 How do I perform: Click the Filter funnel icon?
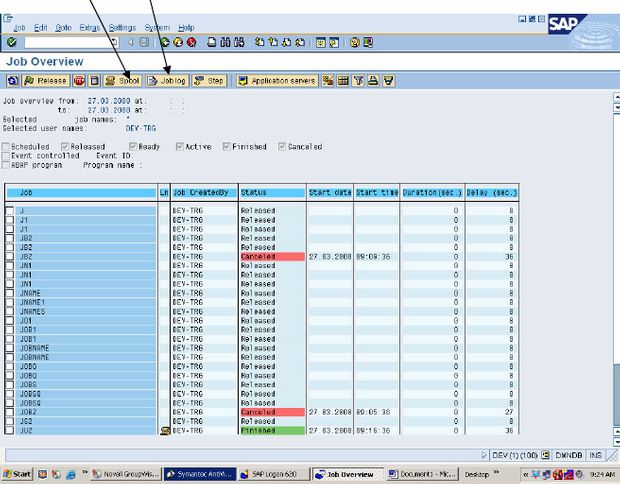tap(358, 81)
